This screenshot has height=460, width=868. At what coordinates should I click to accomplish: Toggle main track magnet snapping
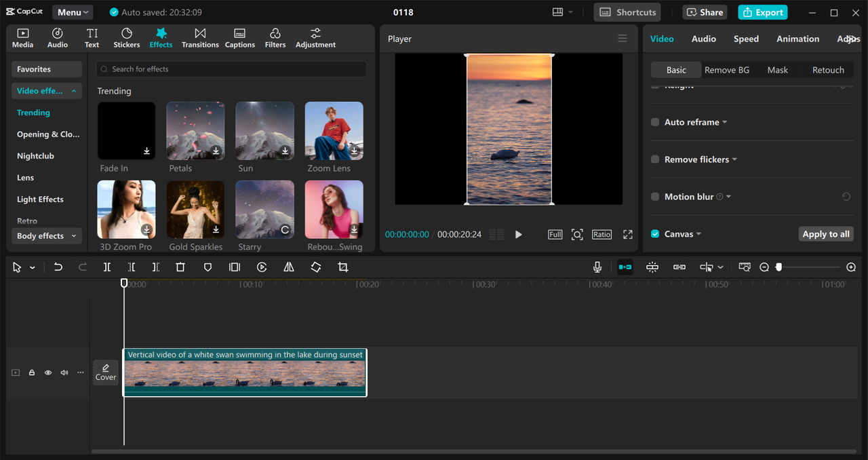625,267
